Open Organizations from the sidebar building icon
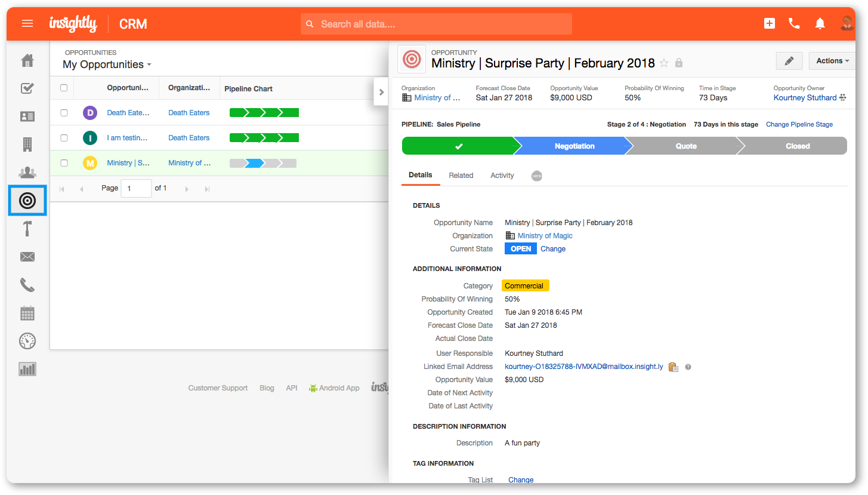 (27, 144)
